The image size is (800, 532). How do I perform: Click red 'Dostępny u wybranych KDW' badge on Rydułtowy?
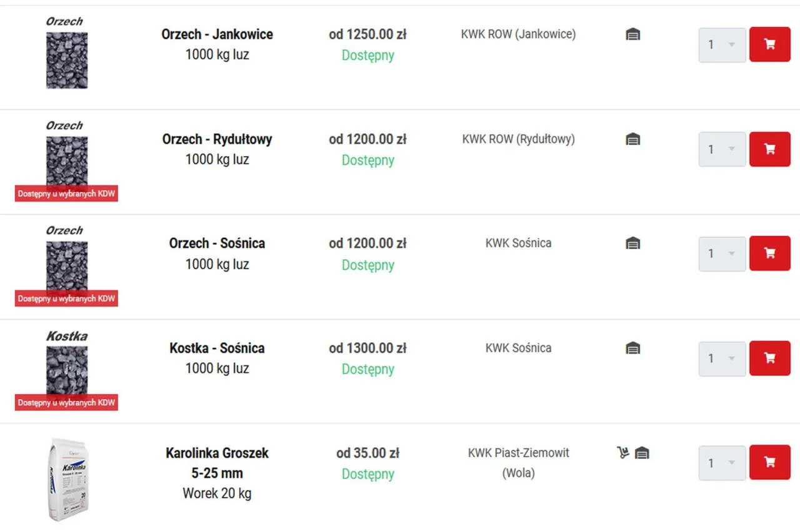(66, 194)
